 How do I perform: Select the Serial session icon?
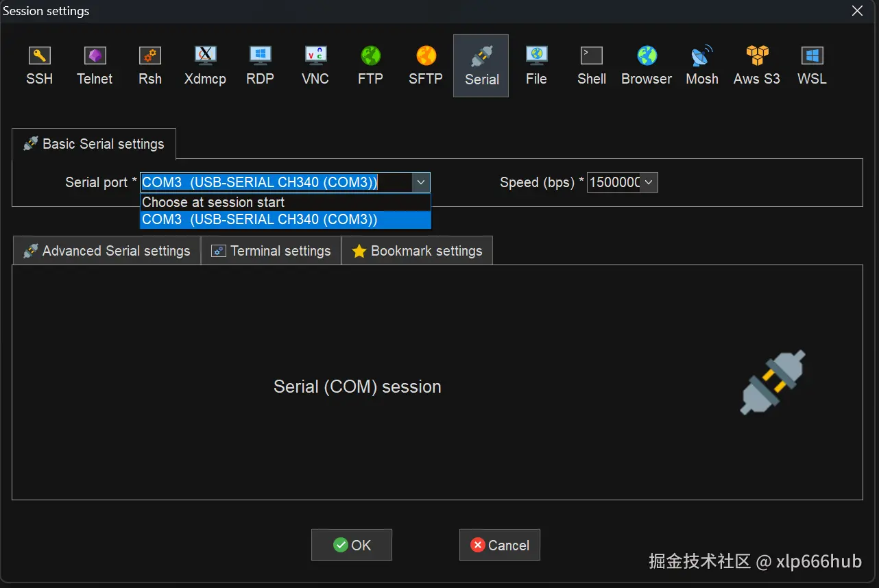tap(481, 66)
